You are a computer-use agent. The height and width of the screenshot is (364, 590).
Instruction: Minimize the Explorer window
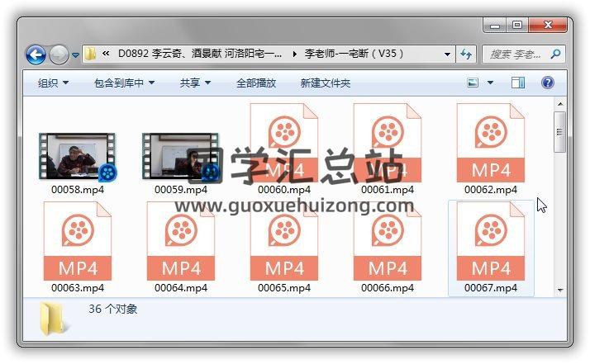495,26
